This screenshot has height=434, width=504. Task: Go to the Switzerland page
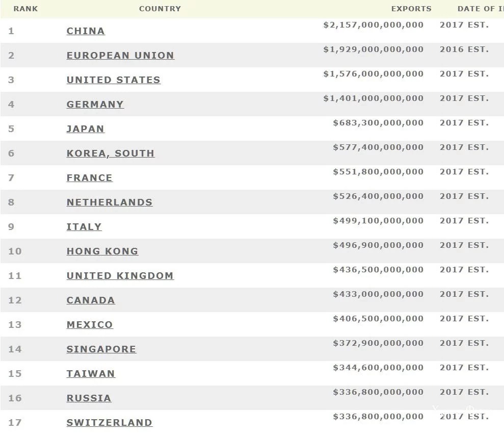coord(110,423)
